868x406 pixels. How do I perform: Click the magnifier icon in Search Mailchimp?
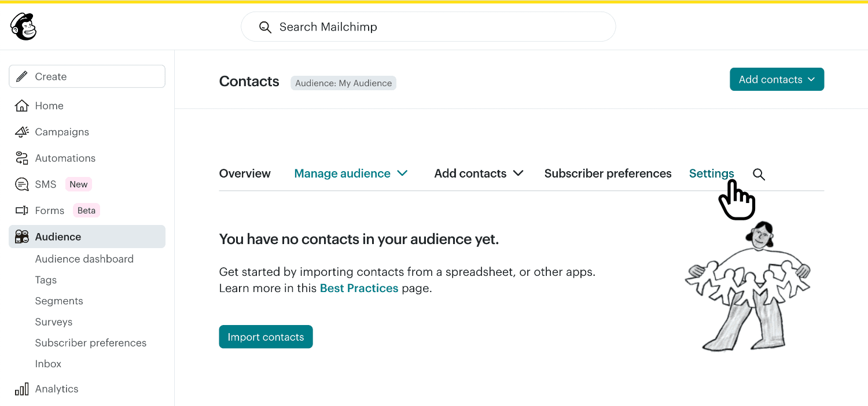tap(265, 27)
